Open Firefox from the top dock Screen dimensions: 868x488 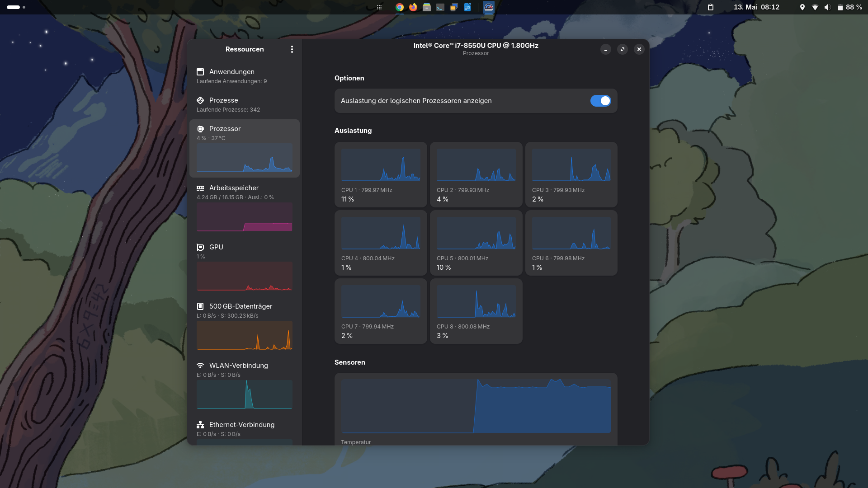point(413,7)
